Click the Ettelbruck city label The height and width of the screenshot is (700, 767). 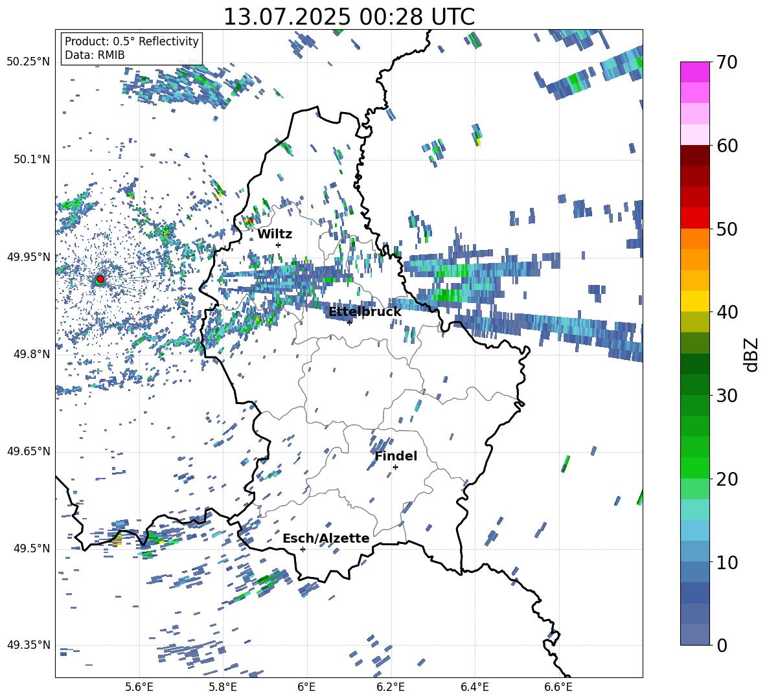pyautogui.click(x=365, y=311)
